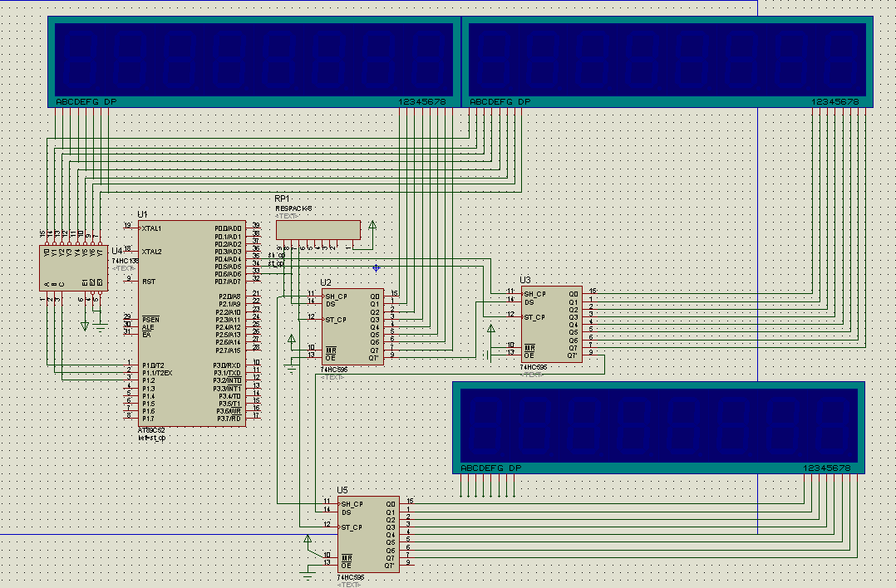Click the P0.0/AD0 pin label
The height and width of the screenshot is (588, 896).
coord(228,228)
